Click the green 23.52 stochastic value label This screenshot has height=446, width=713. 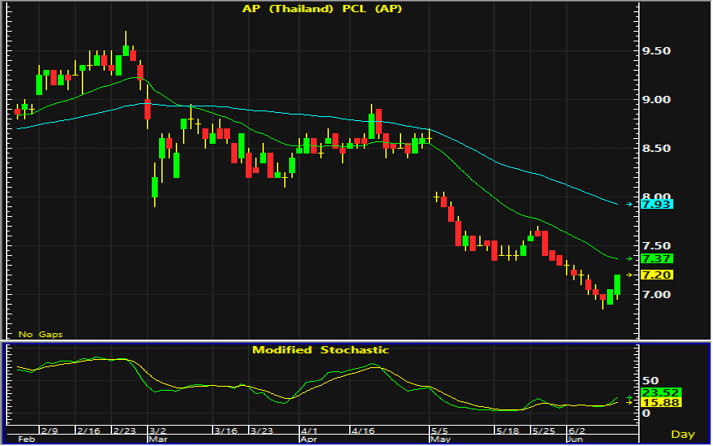661,392
